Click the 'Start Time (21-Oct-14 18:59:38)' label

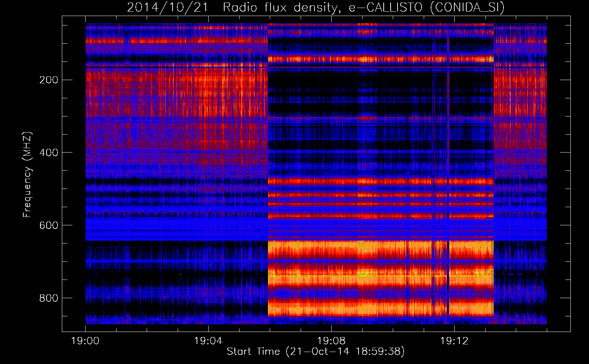[316, 352]
